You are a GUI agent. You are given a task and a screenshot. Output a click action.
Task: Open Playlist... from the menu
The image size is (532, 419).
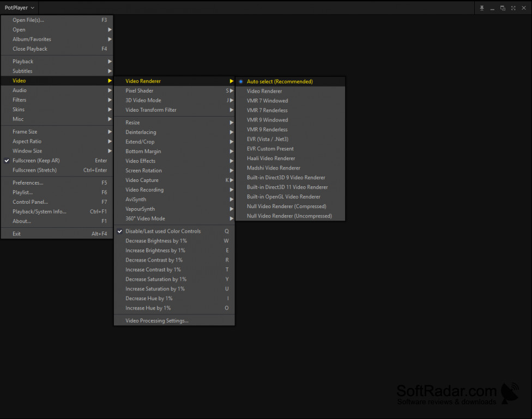[57, 192]
